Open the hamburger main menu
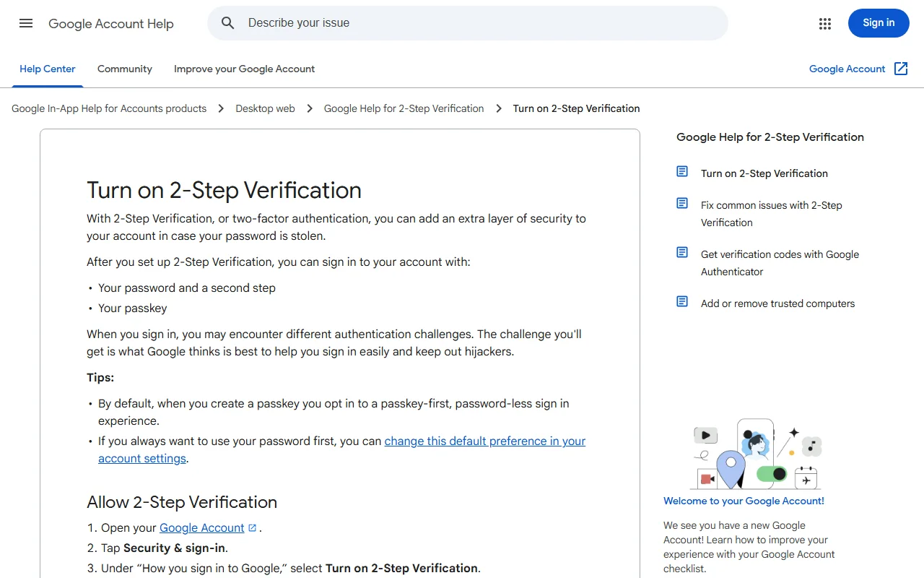 [26, 23]
